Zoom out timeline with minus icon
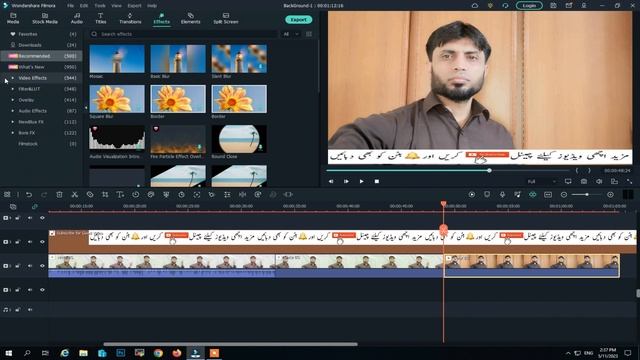Image resolution: width=640 pixels, height=360 pixels. 564,195
